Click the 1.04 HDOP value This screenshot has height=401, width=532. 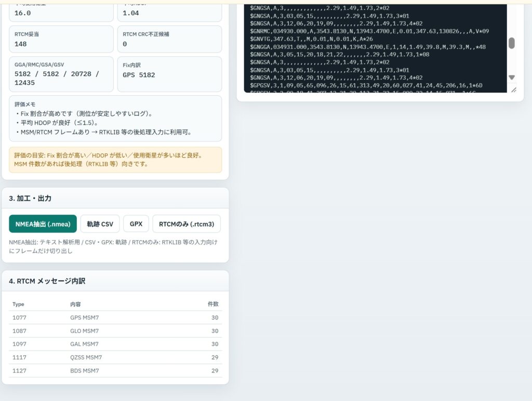tap(130, 13)
